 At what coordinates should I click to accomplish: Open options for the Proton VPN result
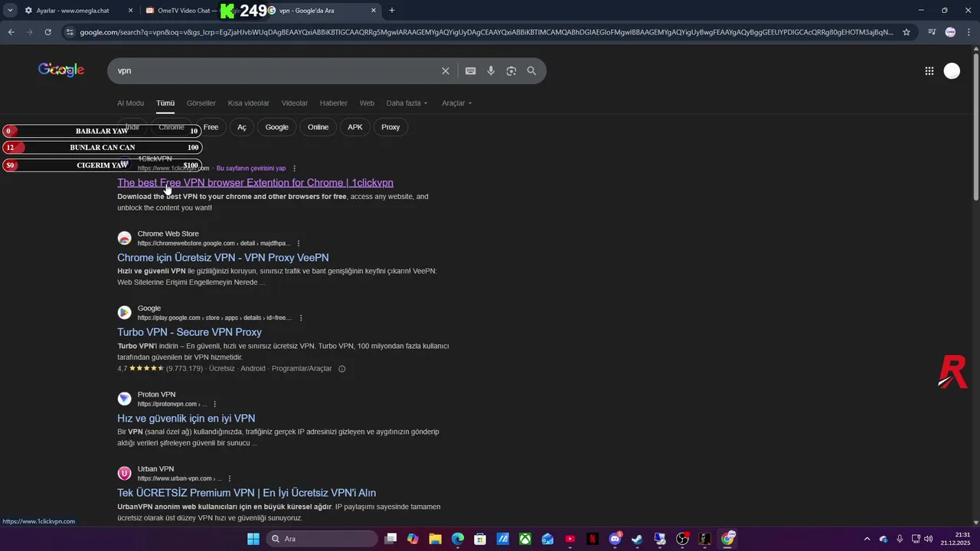coord(214,404)
